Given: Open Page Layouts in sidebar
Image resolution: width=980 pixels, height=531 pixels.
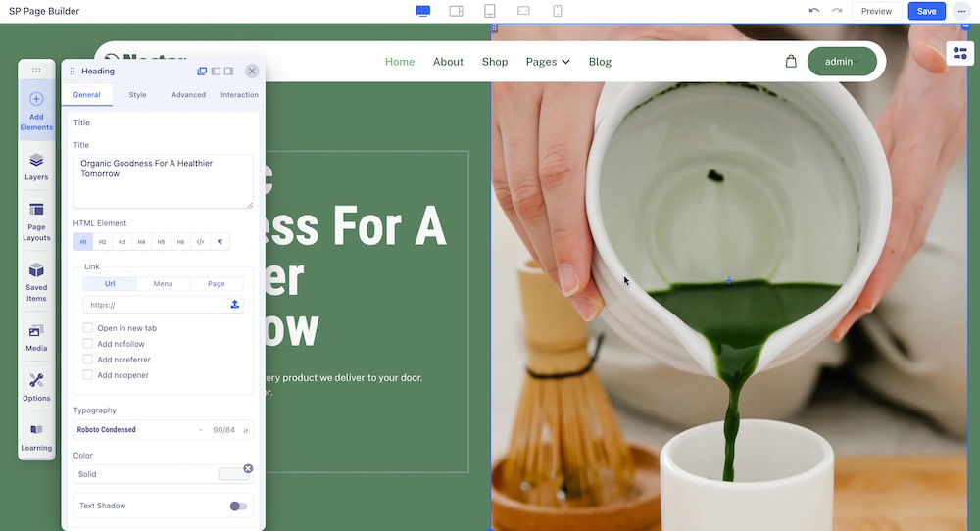Looking at the screenshot, I should click(x=36, y=221).
